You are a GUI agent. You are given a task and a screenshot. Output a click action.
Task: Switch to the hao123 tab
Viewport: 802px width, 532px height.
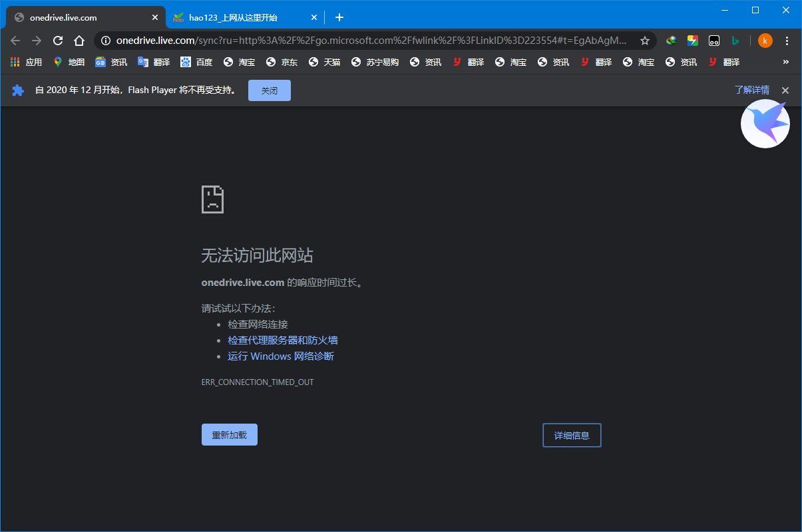[x=245, y=18]
